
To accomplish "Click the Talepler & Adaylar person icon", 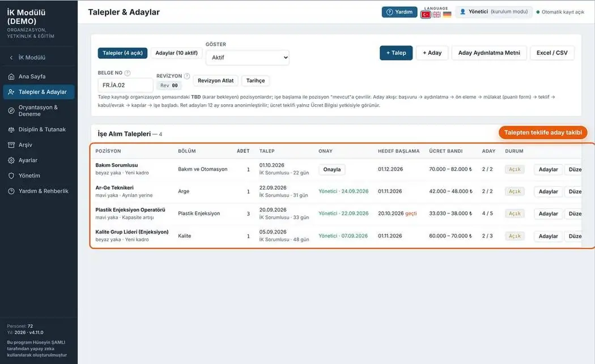I will tap(11, 92).
